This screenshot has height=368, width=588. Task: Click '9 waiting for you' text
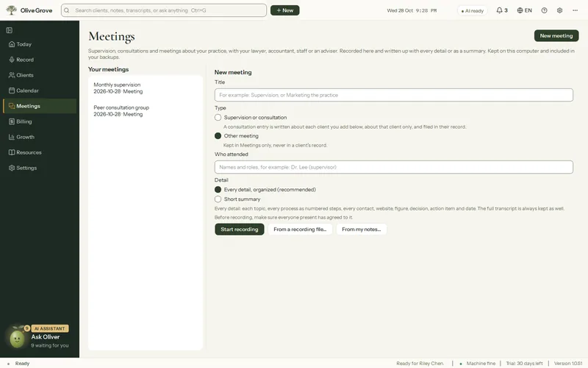point(50,345)
